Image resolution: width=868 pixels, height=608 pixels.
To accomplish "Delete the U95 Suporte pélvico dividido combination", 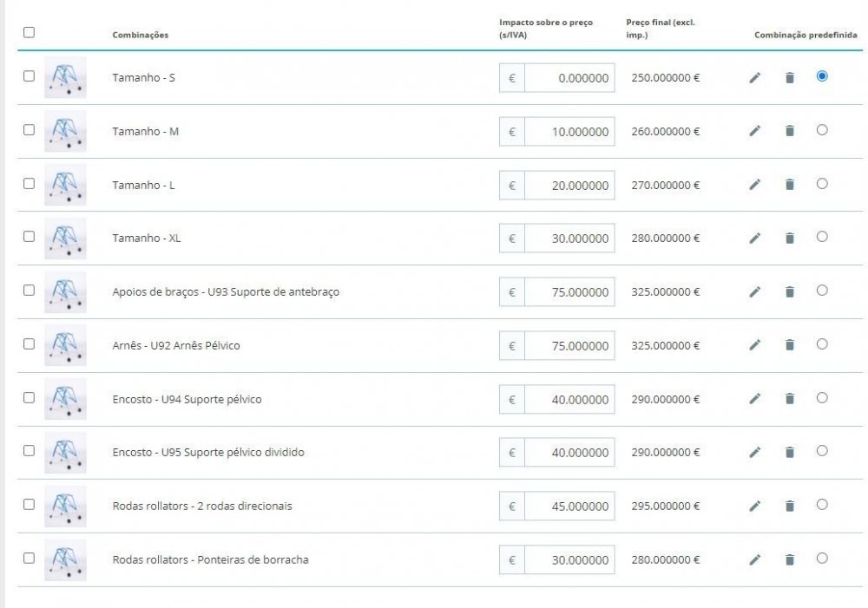I will point(790,453).
